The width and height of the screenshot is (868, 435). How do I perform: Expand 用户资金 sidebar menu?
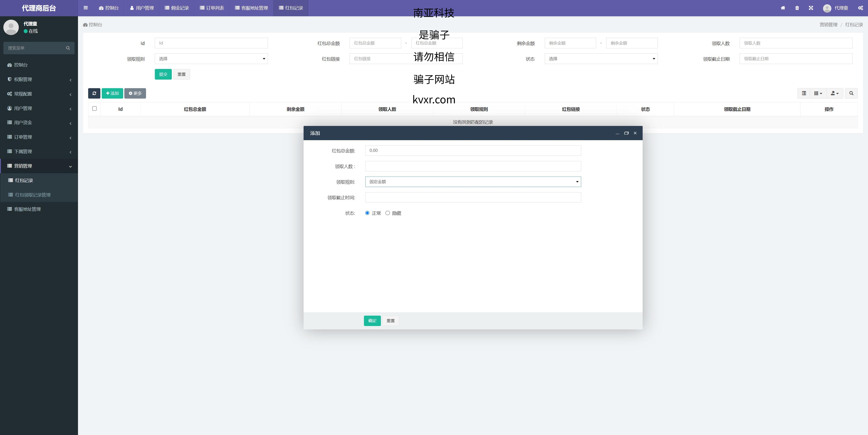(x=39, y=123)
